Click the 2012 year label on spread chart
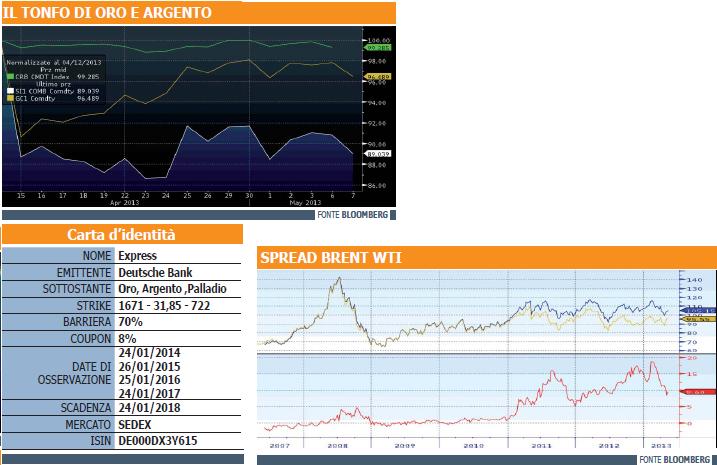 [609, 445]
